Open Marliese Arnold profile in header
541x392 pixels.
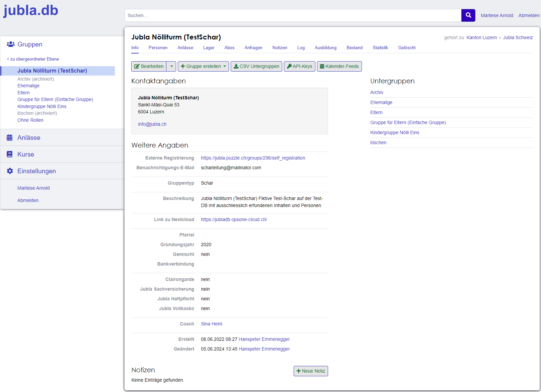coord(497,15)
